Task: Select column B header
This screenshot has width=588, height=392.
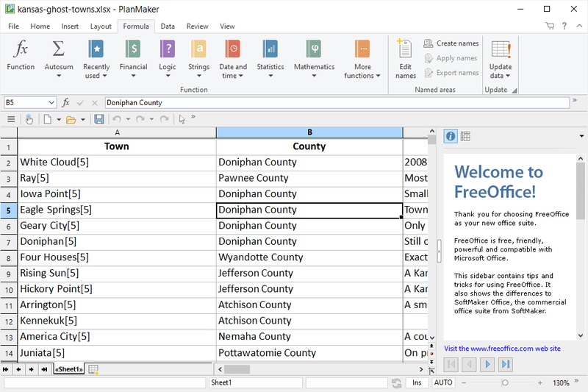Action: pos(309,132)
